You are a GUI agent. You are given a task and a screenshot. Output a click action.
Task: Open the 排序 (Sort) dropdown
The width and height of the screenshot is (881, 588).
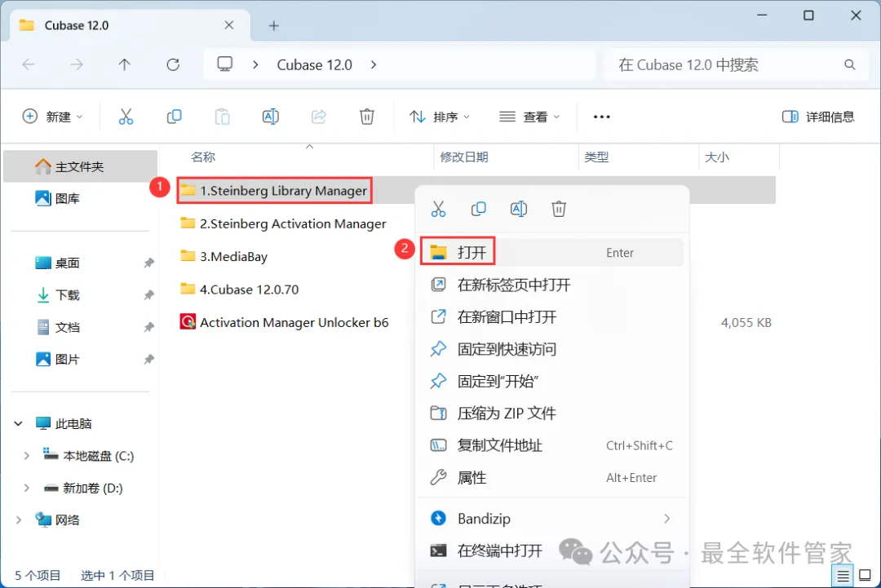(440, 117)
